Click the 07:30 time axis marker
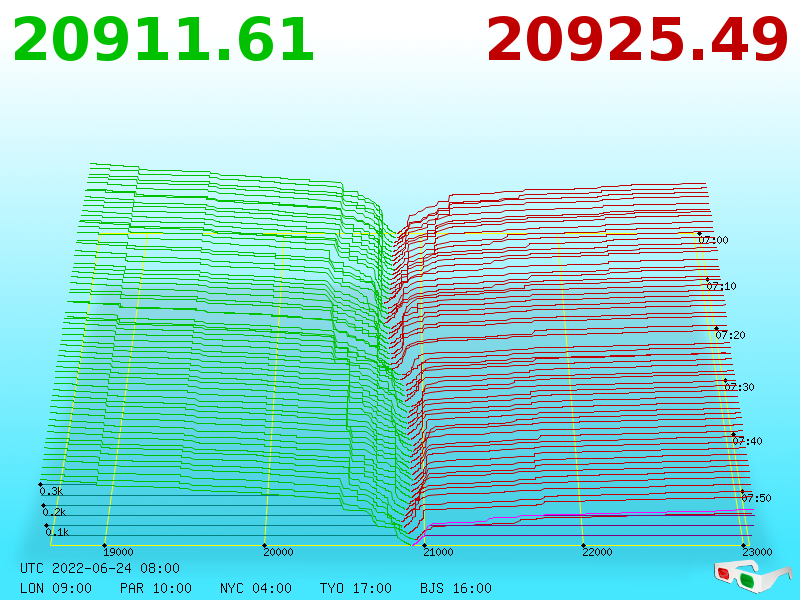 pos(739,387)
